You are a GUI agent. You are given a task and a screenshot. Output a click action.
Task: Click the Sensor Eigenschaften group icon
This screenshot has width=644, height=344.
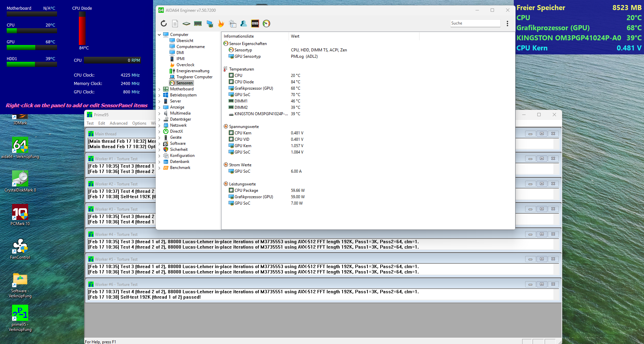(226, 44)
